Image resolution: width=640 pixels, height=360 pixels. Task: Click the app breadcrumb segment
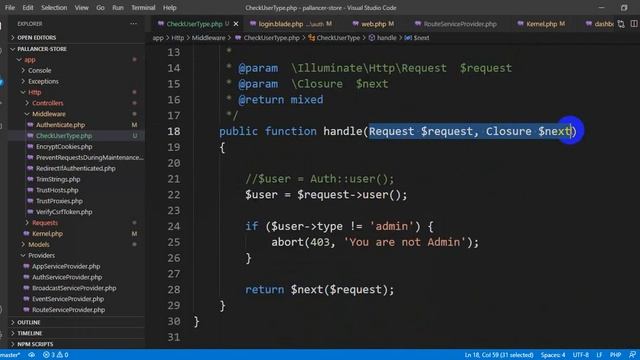tap(158, 38)
